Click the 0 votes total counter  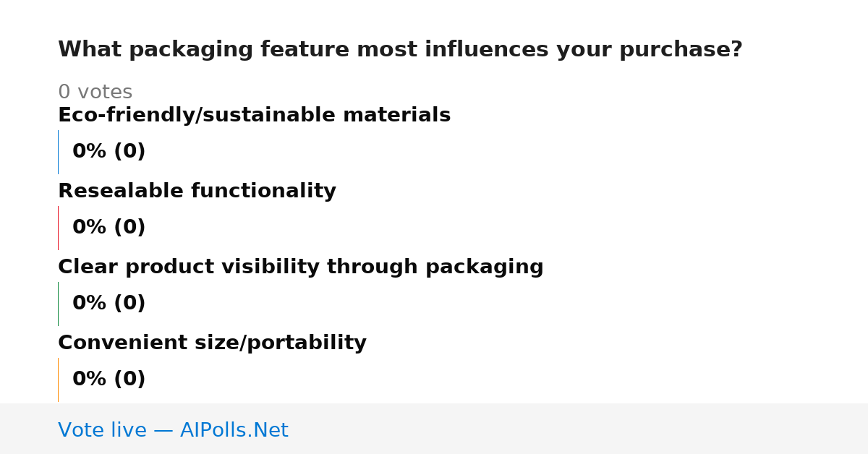[95, 93]
